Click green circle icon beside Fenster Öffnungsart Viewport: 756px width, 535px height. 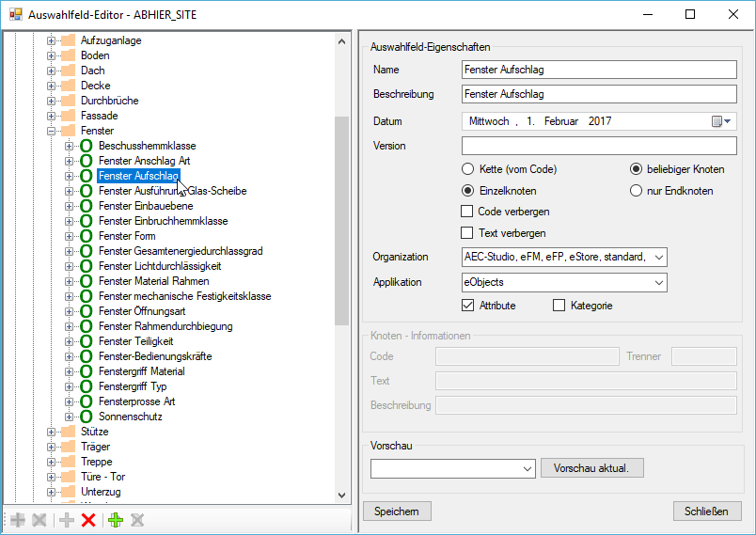click(x=86, y=311)
